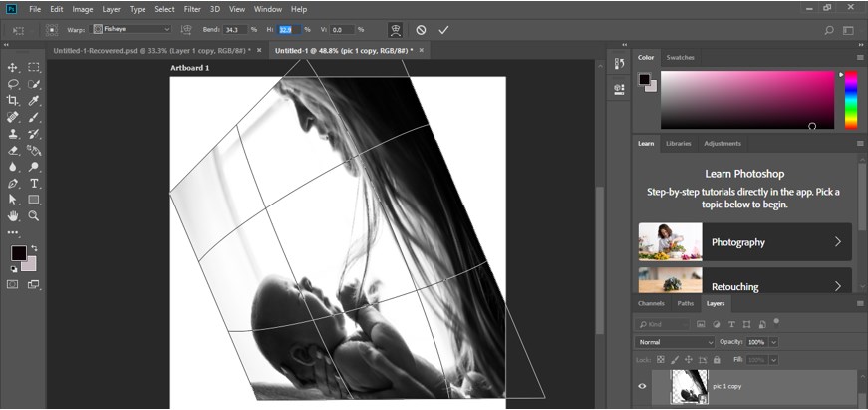
Task: Open the Edit Toolbar three-dots menu
Action: pyautogui.click(x=12, y=232)
